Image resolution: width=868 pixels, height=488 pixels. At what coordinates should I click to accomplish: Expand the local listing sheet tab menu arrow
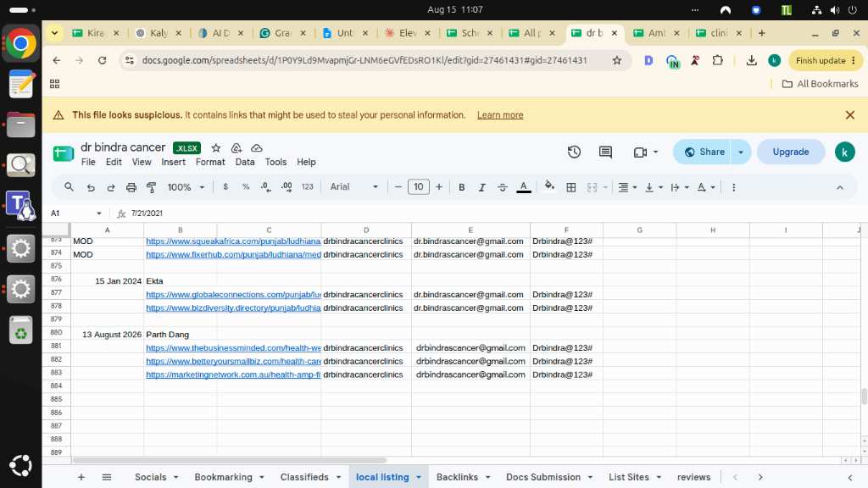[x=419, y=477]
